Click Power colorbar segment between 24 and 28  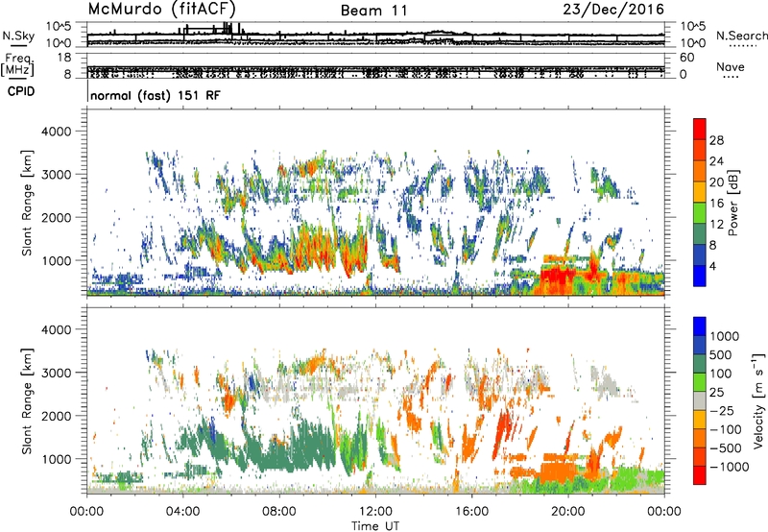coord(700,150)
